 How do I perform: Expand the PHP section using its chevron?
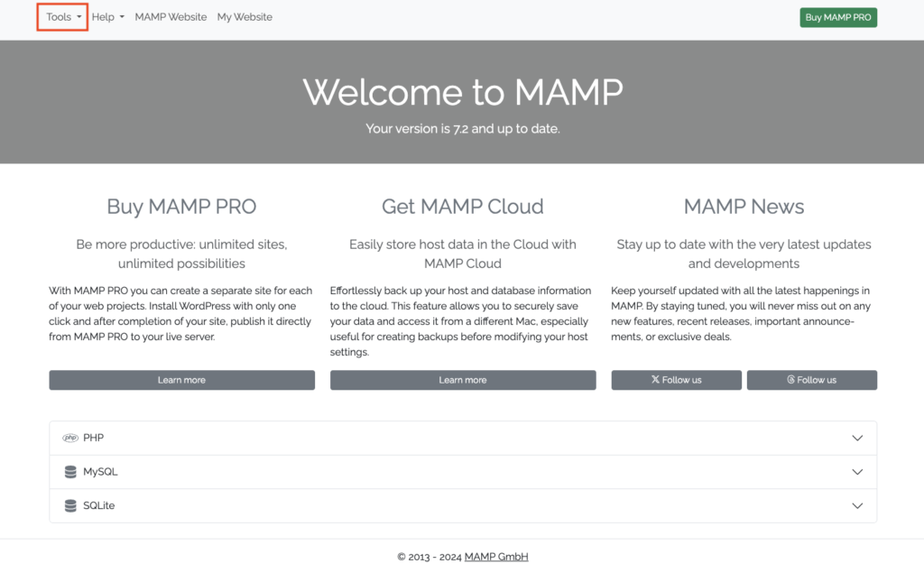(x=857, y=438)
